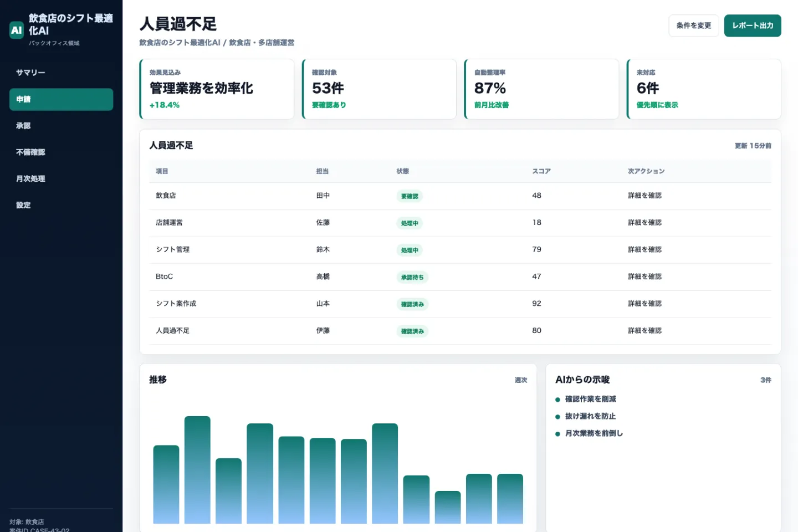This screenshot has height=532, width=798.
Task: Click the first bar of the 推移 chart
Action: (x=166, y=484)
